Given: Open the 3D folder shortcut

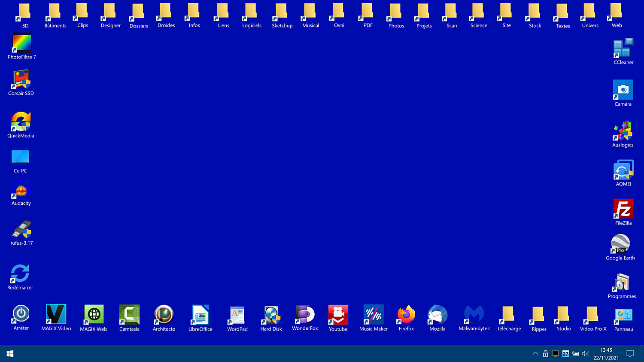Looking at the screenshot, I should point(24,12).
